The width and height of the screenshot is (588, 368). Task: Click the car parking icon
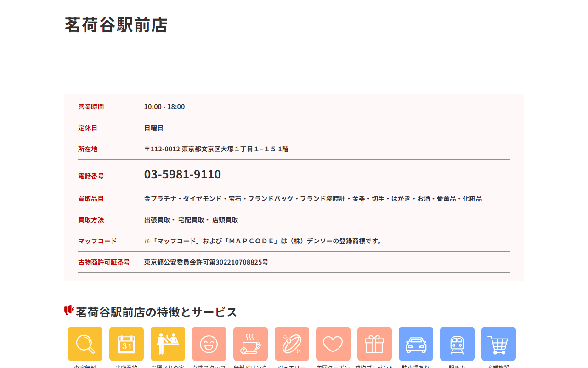tap(416, 344)
